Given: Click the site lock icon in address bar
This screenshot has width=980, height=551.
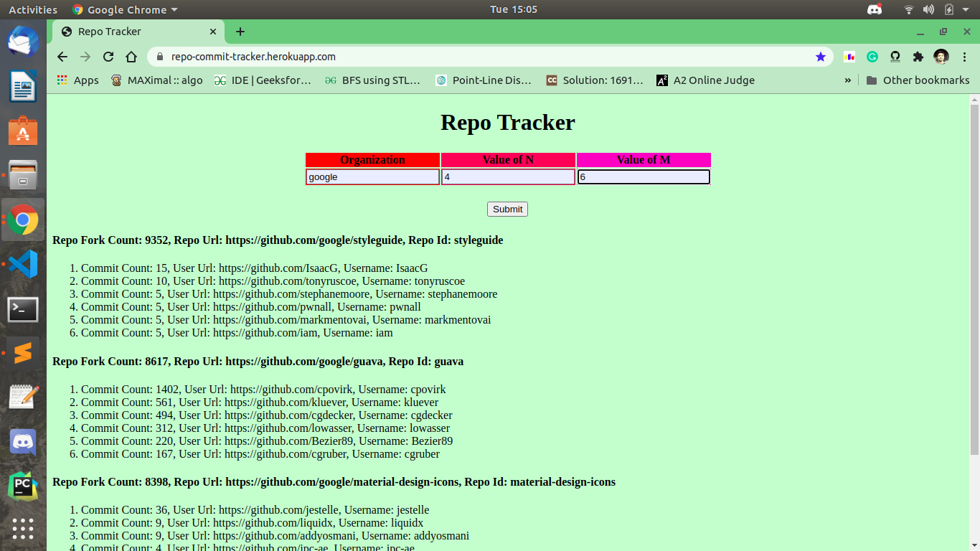Looking at the screenshot, I should point(159,57).
